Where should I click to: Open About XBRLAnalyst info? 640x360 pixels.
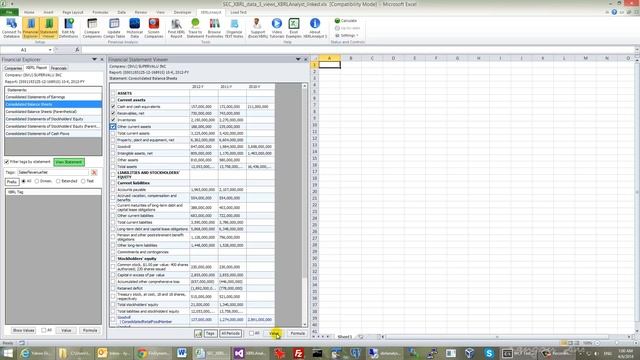pyautogui.click(x=315, y=28)
